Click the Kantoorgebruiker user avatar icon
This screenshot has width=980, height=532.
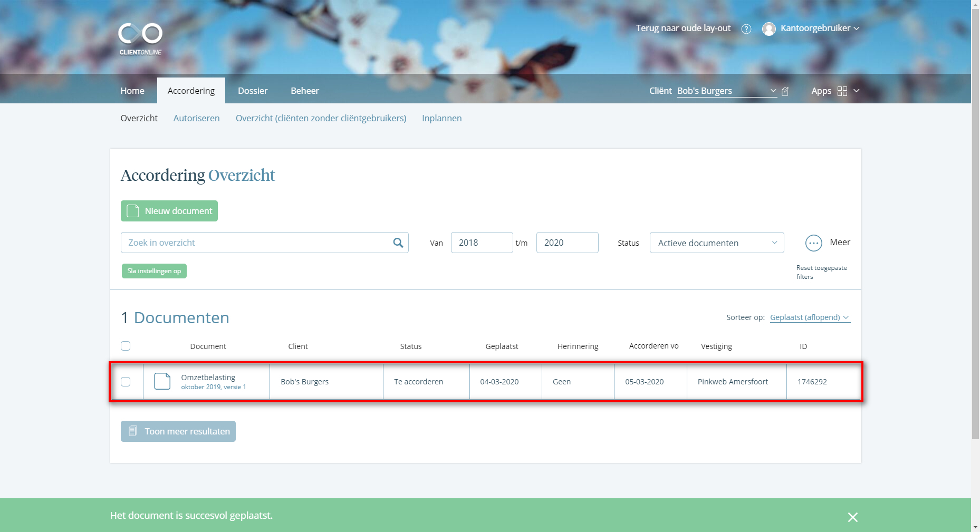point(769,29)
